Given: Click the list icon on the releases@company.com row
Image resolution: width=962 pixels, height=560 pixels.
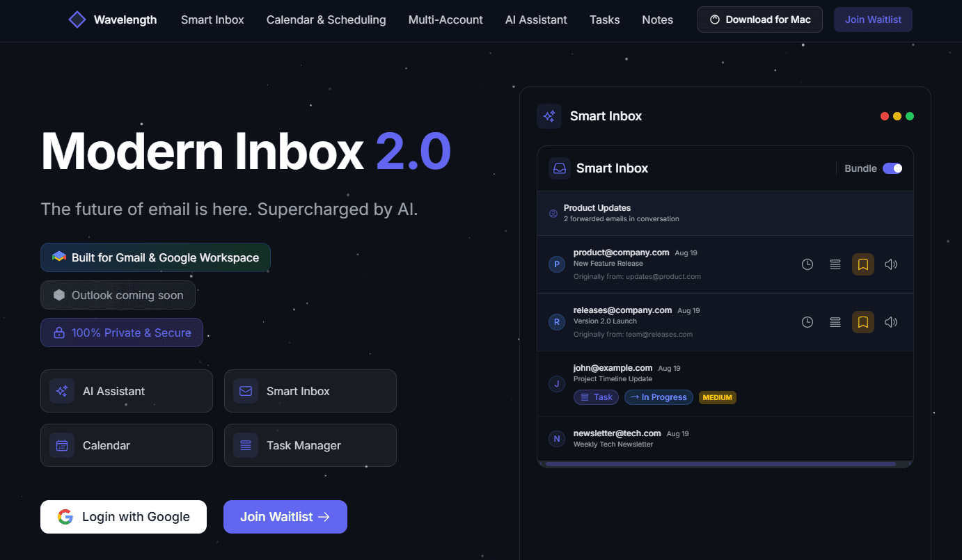Looking at the screenshot, I should pos(835,322).
